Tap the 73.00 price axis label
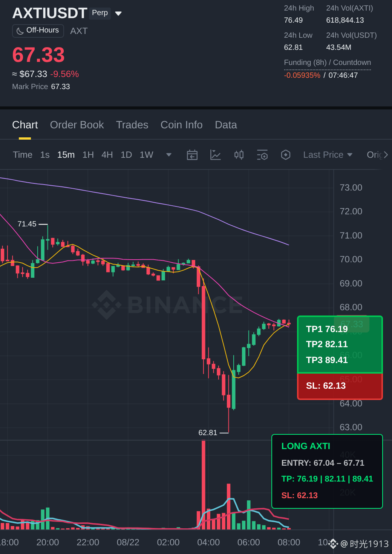 click(x=351, y=188)
